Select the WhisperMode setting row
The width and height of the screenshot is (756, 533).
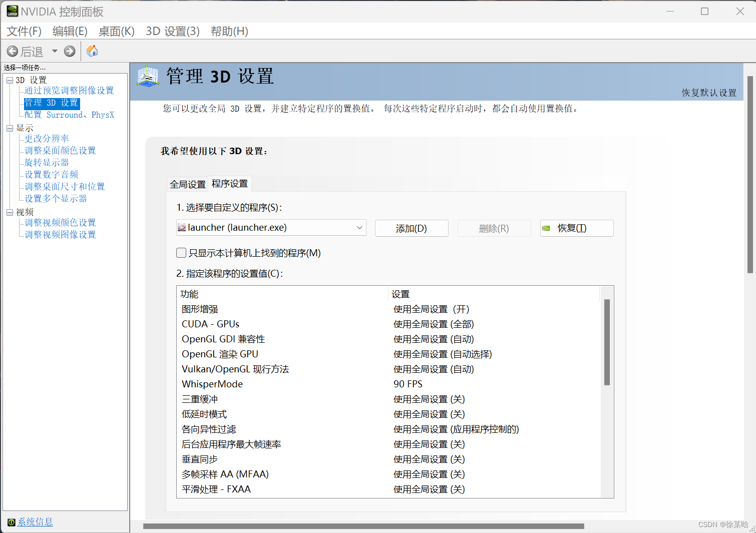coord(388,384)
